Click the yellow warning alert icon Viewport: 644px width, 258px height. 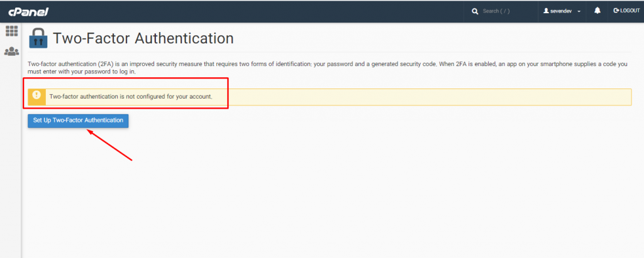(x=36, y=95)
